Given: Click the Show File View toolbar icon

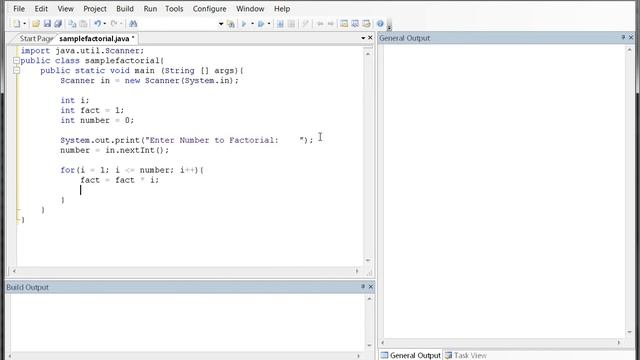Looking at the screenshot, I should click(344, 24).
